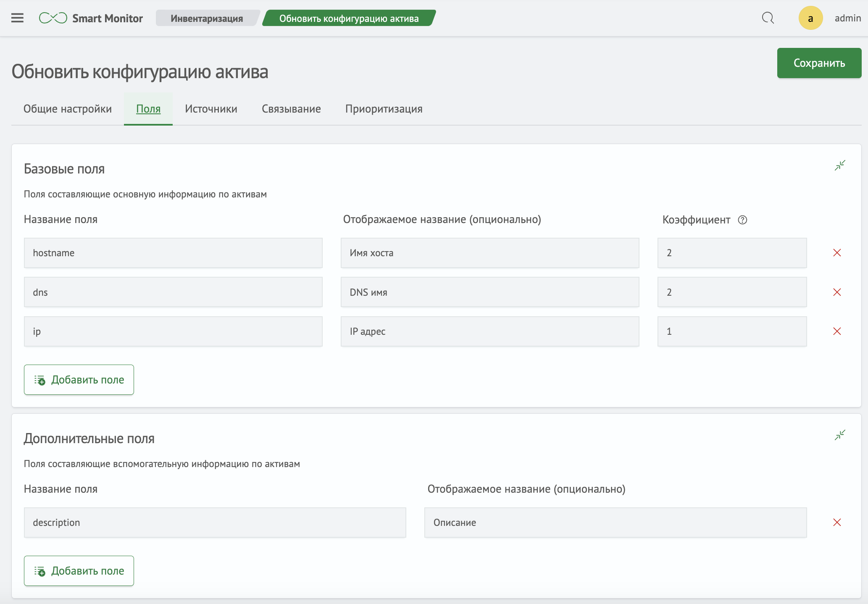Screen dimensions: 868x604
Task: Add a field to Дополнительные поля
Action: (79, 571)
